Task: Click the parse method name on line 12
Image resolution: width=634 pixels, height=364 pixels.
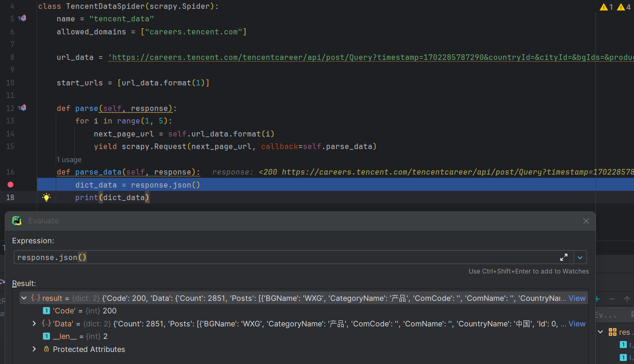Action: coord(87,108)
